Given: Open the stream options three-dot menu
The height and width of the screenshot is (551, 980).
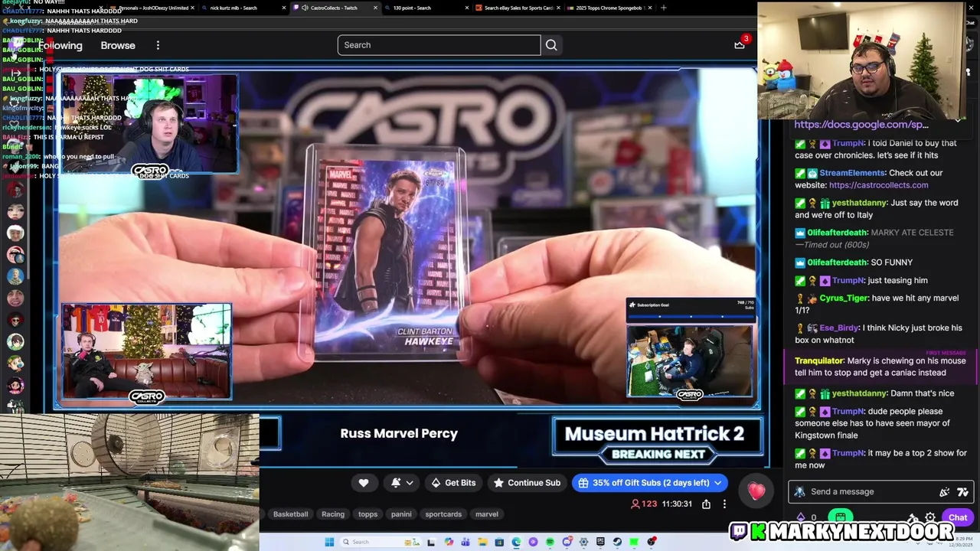Looking at the screenshot, I should [x=724, y=504].
